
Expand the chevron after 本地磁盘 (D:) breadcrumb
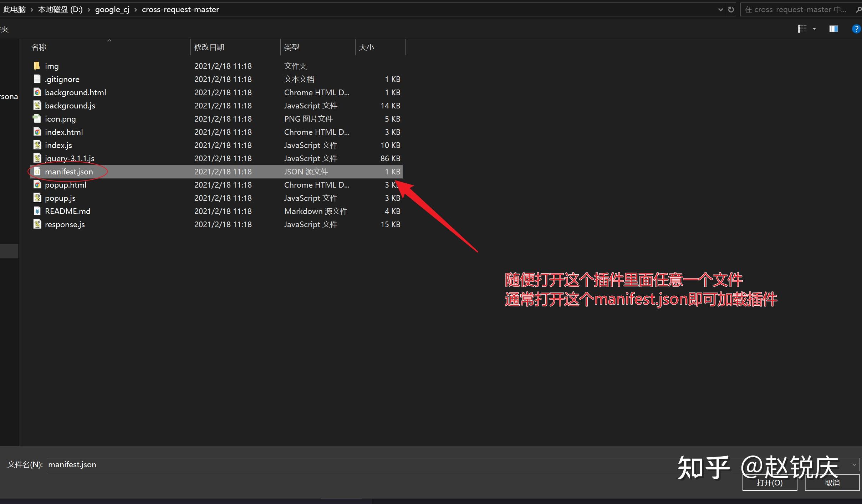[x=89, y=10]
